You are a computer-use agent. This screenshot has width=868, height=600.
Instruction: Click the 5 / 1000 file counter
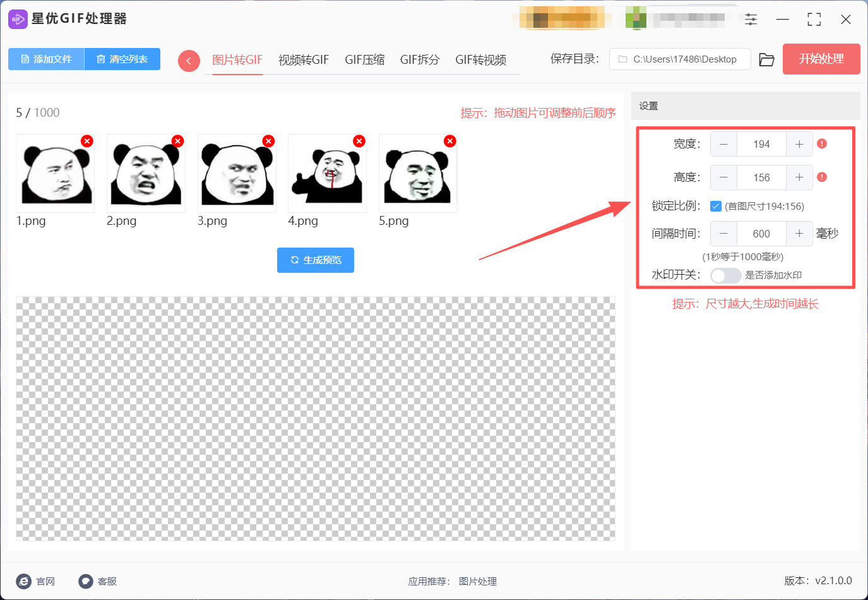[x=38, y=112]
